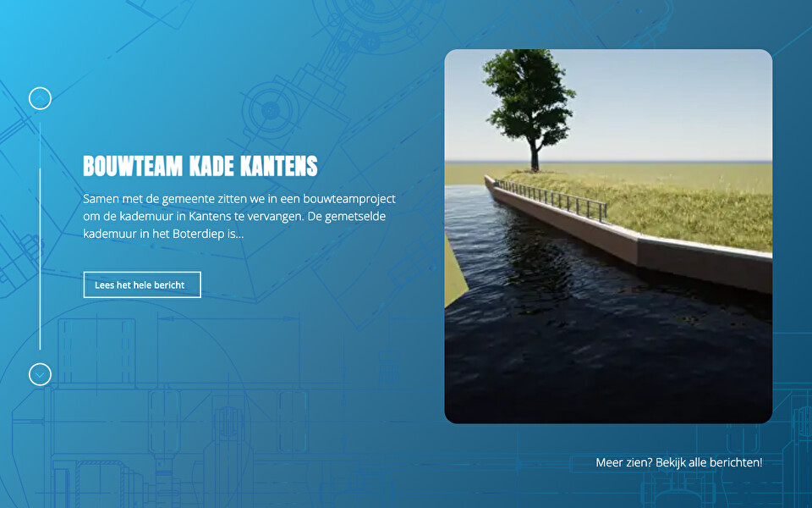
Task: Open the quay wall rendering image
Action: (x=607, y=236)
